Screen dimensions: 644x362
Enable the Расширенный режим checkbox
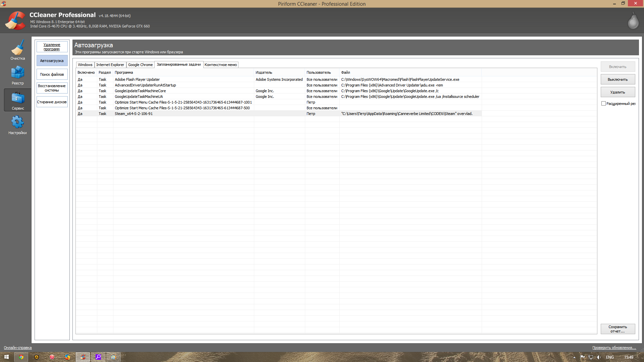603,104
